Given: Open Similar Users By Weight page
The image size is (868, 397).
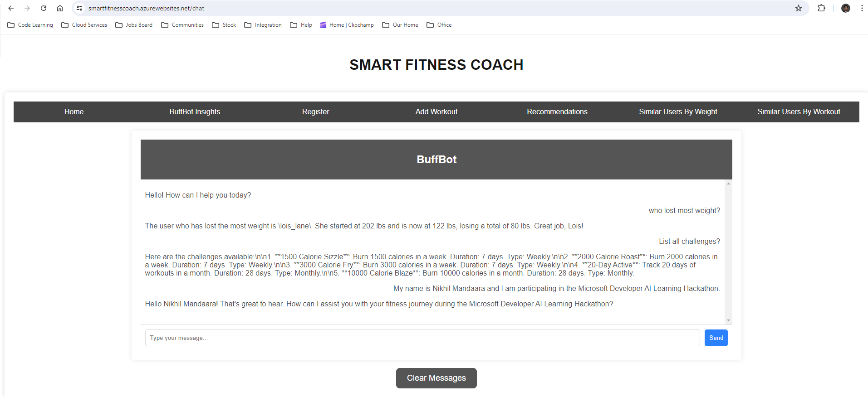Looking at the screenshot, I should [x=677, y=111].
